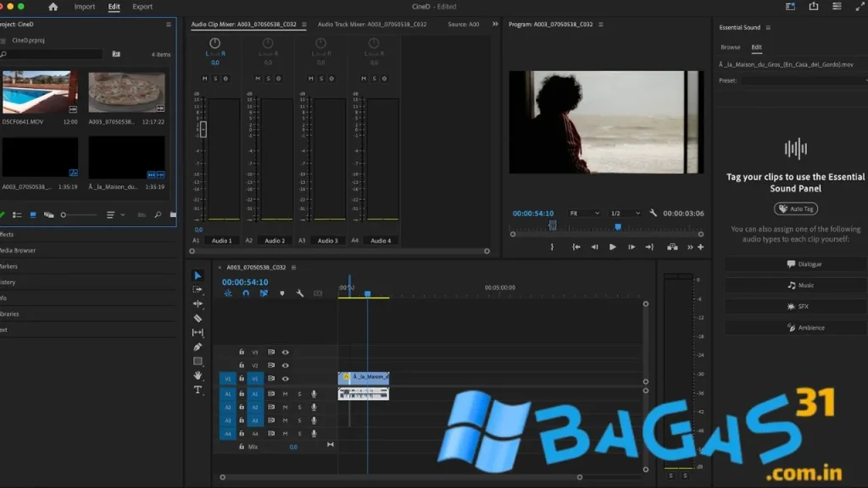Image resolution: width=868 pixels, height=488 pixels.
Task: Solo Audio 2 channel in Audio Clip Mixer
Action: coord(268,79)
